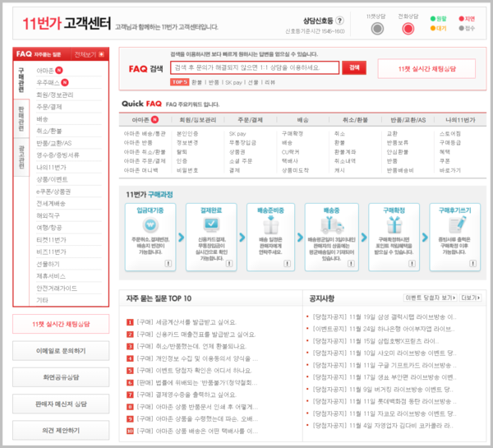Click the 배송준비중 gift box icon
493x448 pixels.
(x=270, y=225)
